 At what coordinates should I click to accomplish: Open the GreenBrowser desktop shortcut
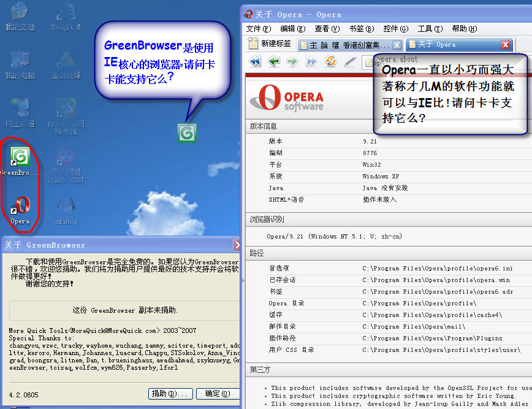(x=20, y=161)
